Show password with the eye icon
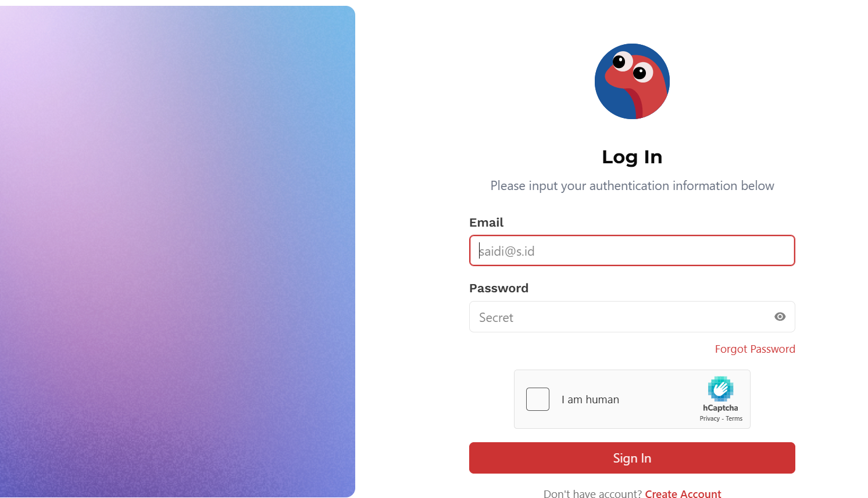 pyautogui.click(x=780, y=317)
